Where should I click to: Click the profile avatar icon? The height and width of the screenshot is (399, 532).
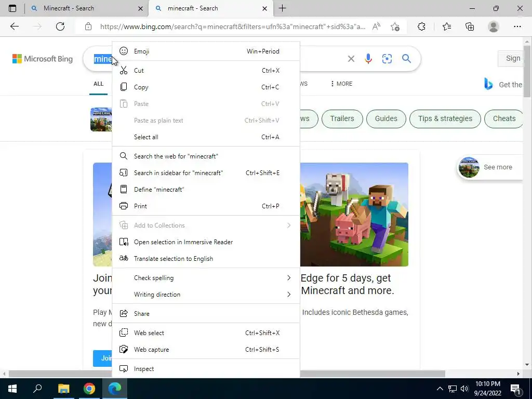coord(494,26)
